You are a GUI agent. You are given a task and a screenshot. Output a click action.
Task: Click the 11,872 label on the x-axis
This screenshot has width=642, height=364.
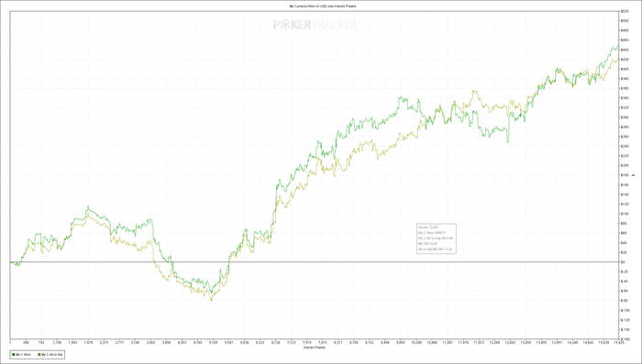click(479, 343)
